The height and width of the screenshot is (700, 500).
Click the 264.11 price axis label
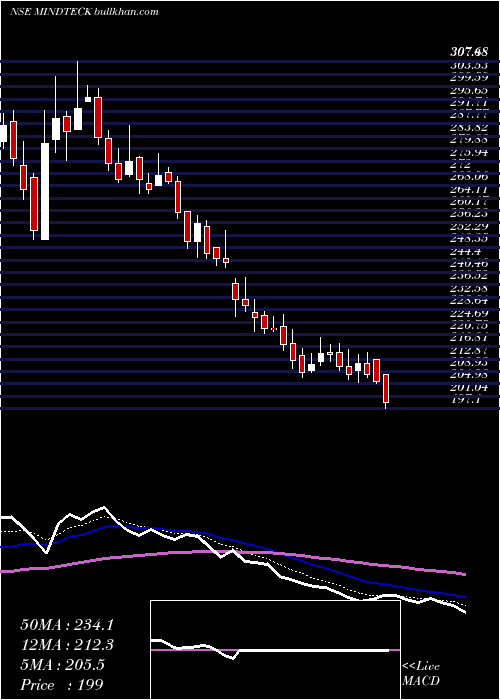pos(468,190)
